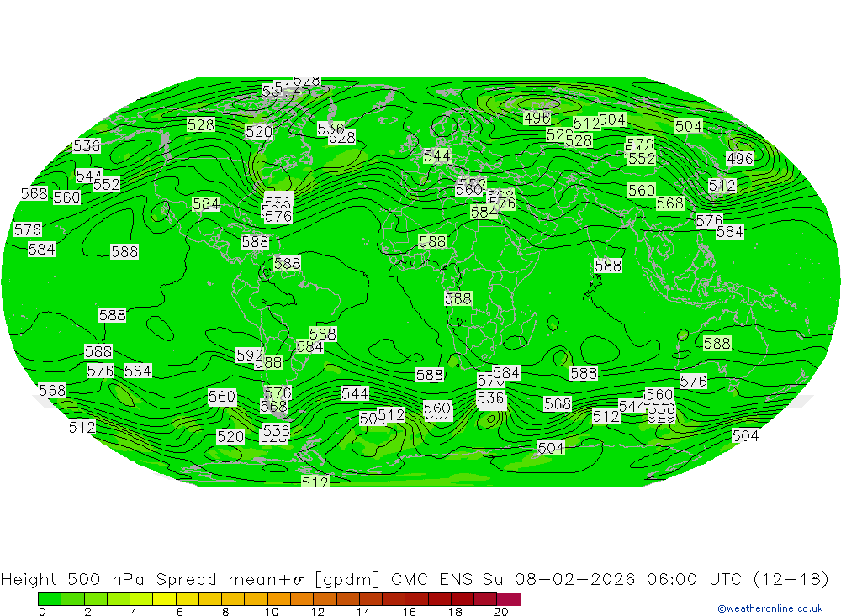Select the legend tick label '14'

tap(363, 612)
